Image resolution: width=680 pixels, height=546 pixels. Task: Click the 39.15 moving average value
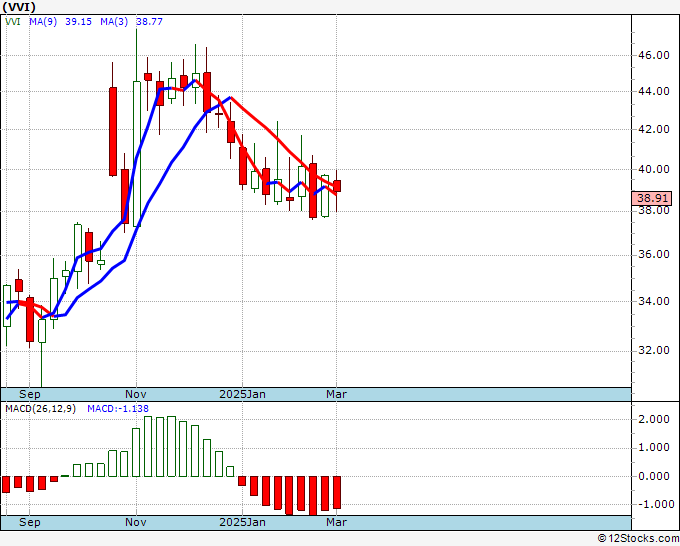click(x=78, y=22)
